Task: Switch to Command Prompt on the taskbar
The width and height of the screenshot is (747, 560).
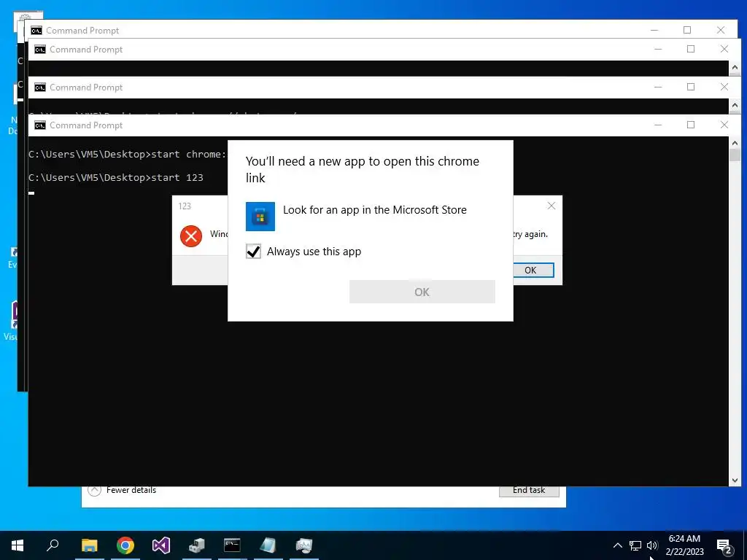Action: [x=233, y=545]
